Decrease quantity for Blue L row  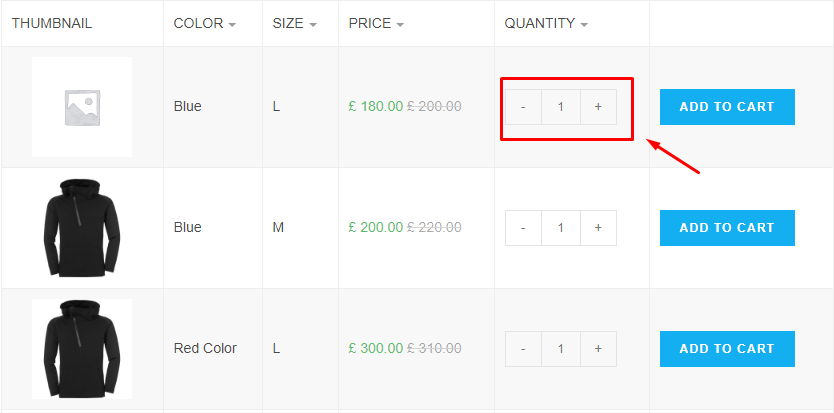[x=523, y=107]
